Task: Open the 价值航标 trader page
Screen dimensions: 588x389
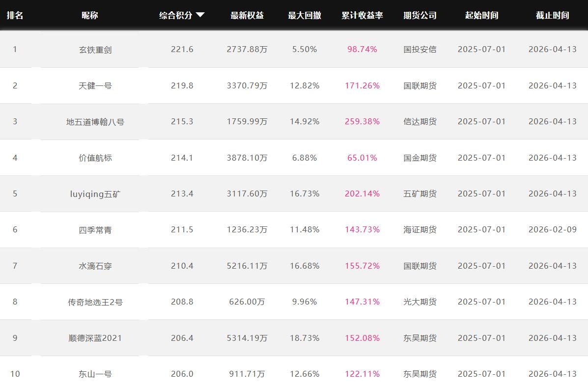Action: pyautogui.click(x=95, y=158)
